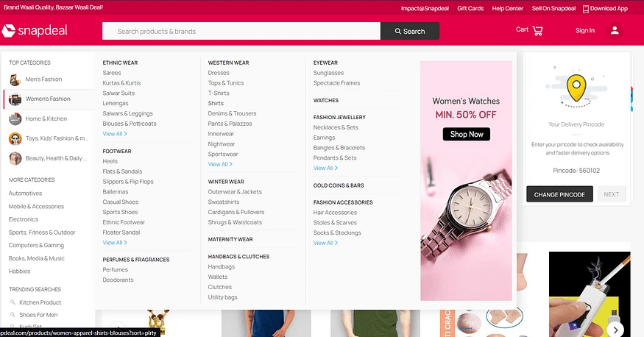Search trending Kitchen Product
This screenshot has height=337, width=644.
coord(40,302)
